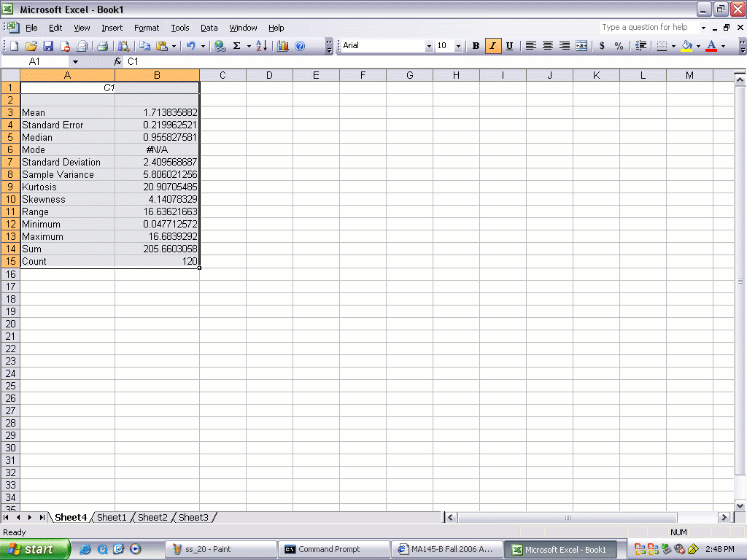This screenshot has height=560, width=747.
Task: Open the Data menu
Action: coord(209,28)
